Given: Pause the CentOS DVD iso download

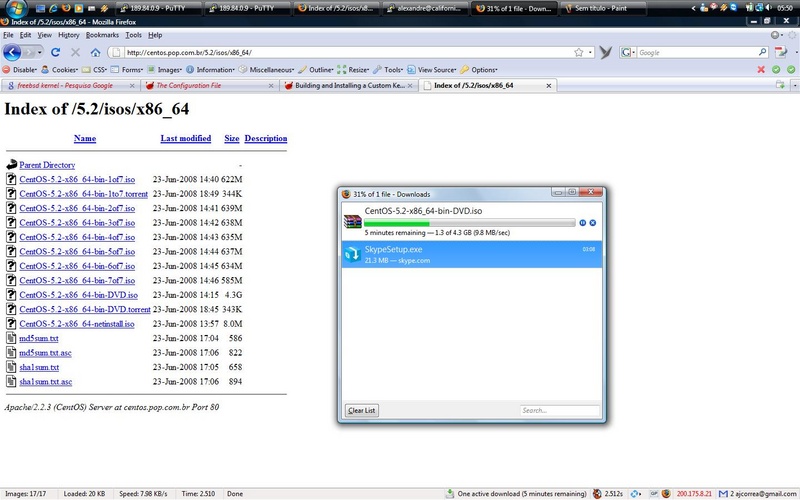Looking at the screenshot, I should coord(583,223).
